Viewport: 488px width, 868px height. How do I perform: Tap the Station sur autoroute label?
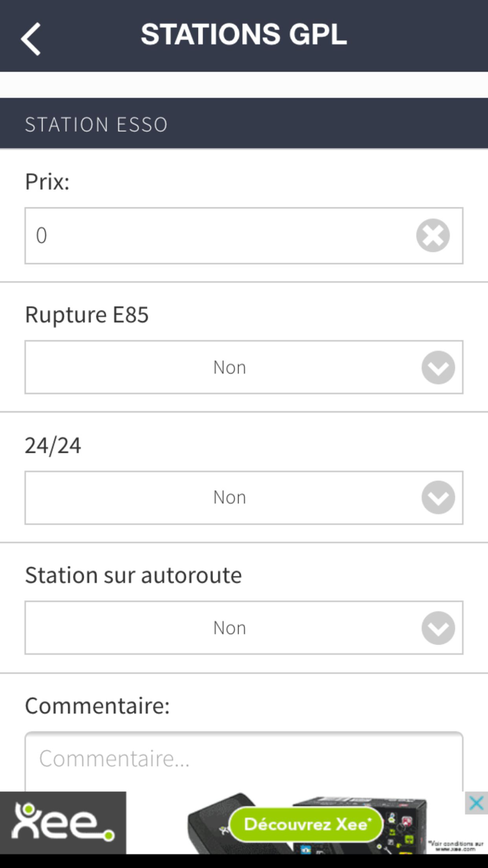[133, 575]
